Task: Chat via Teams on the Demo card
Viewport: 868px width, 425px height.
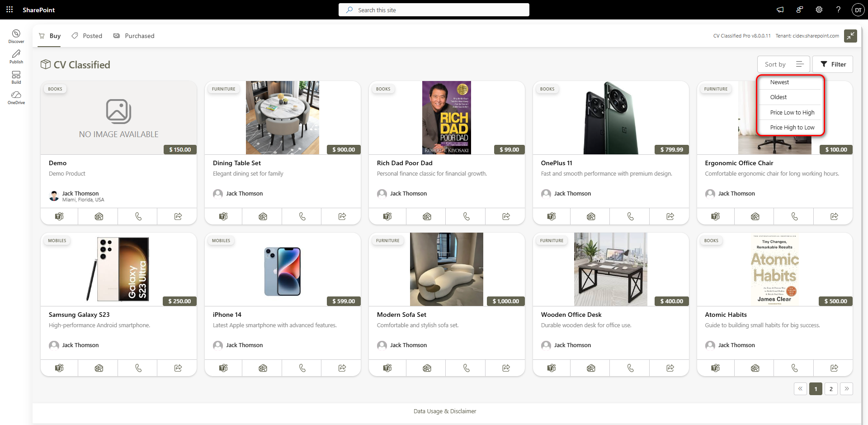Action: click(59, 216)
